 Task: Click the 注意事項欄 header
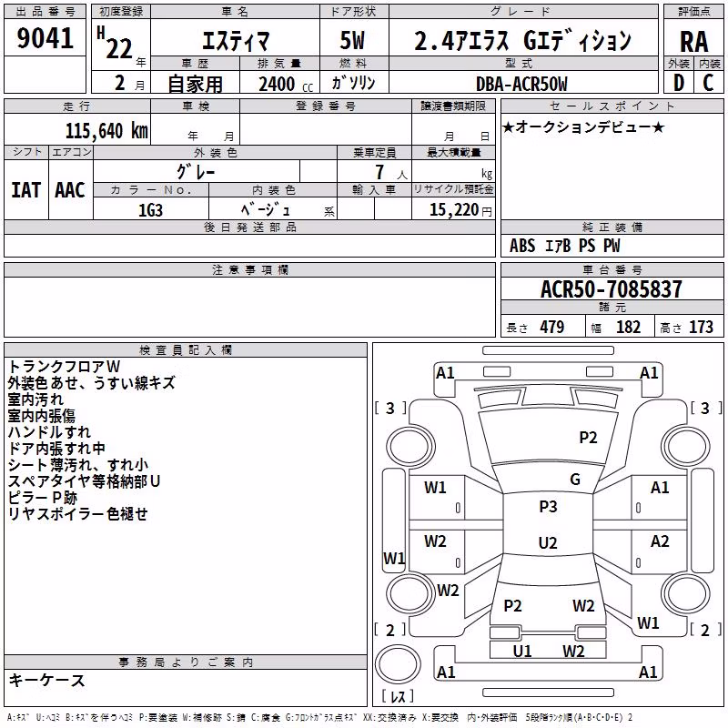(x=249, y=269)
